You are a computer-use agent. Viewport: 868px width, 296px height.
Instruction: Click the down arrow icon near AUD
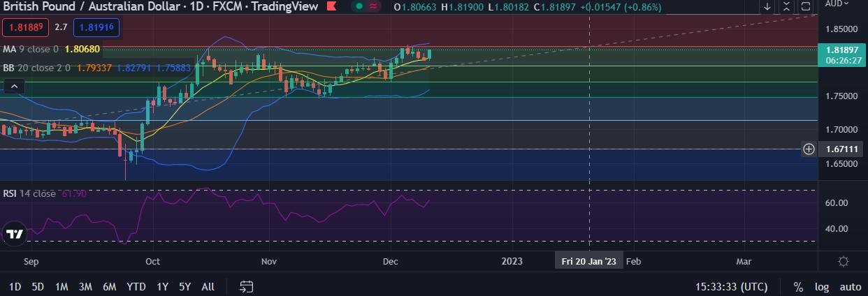767,7
